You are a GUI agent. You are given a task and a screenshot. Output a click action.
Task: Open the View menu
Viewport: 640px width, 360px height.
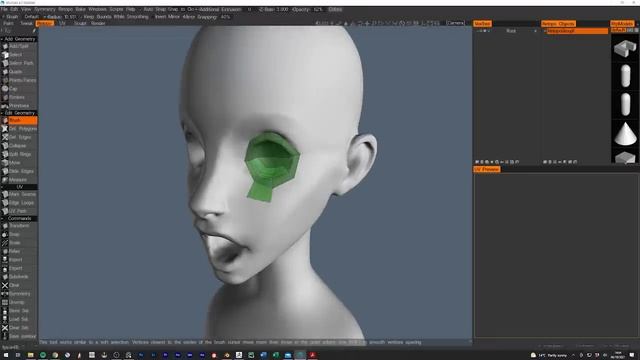pyautogui.click(x=26, y=9)
